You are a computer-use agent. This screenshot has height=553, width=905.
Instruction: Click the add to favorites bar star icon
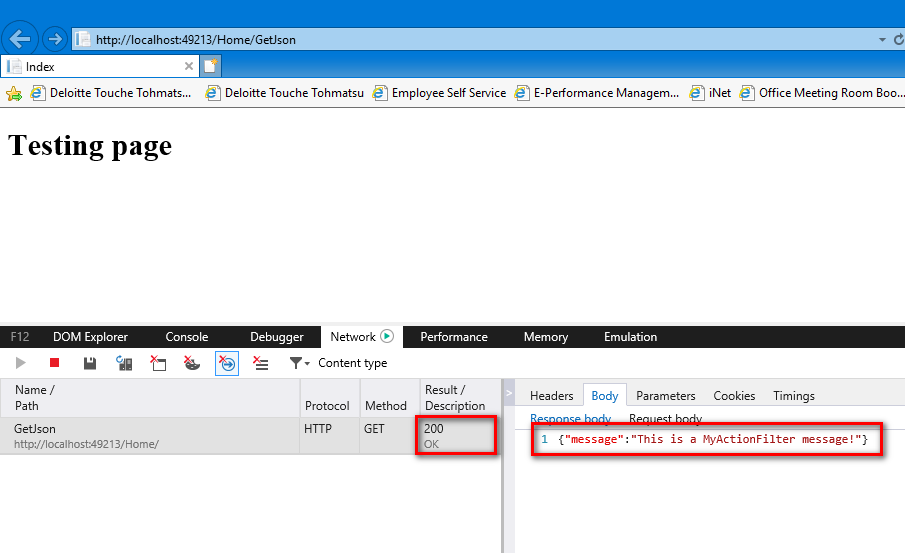[x=14, y=93]
